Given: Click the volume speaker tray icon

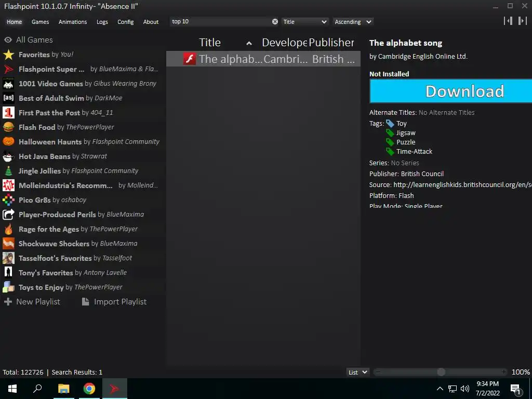Looking at the screenshot, I should pyautogui.click(x=465, y=389).
